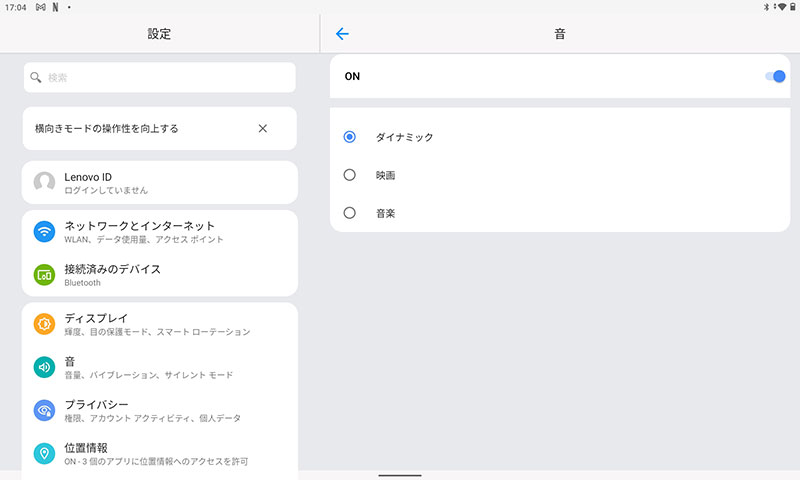Open プライバシー settings
This screenshot has width=800, height=480.
(160, 411)
